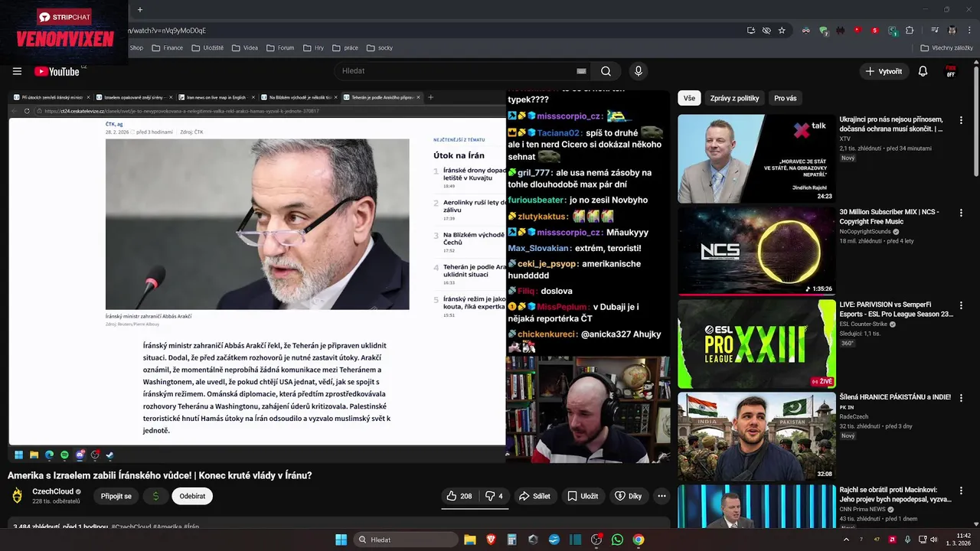Open the system volume speaker icon
The width and height of the screenshot is (980, 551).
pyautogui.click(x=933, y=540)
